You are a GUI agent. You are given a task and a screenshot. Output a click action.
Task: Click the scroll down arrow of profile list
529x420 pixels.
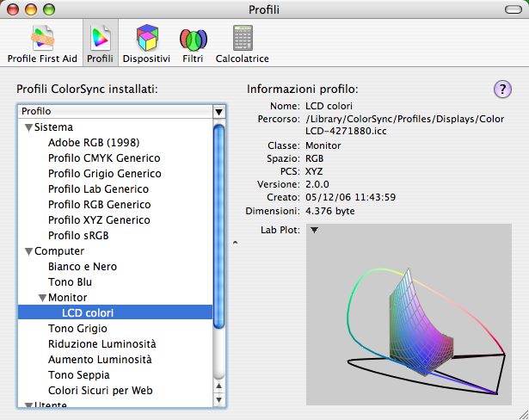(219, 400)
